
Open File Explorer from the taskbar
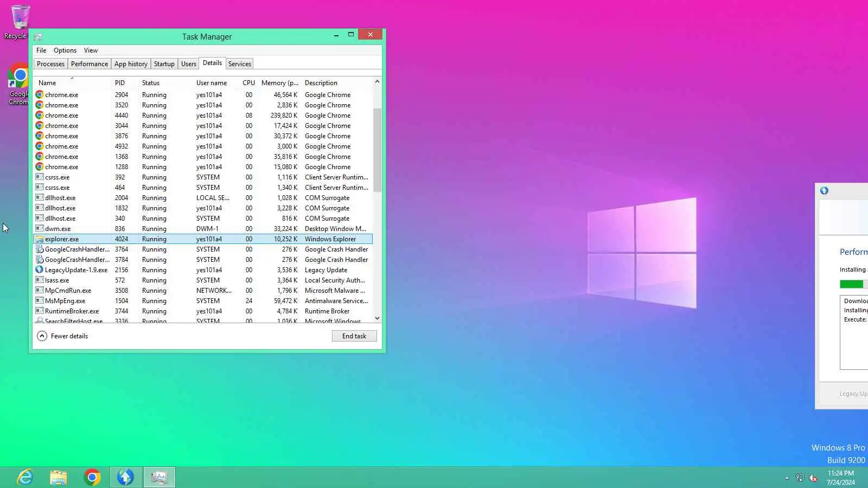59,477
